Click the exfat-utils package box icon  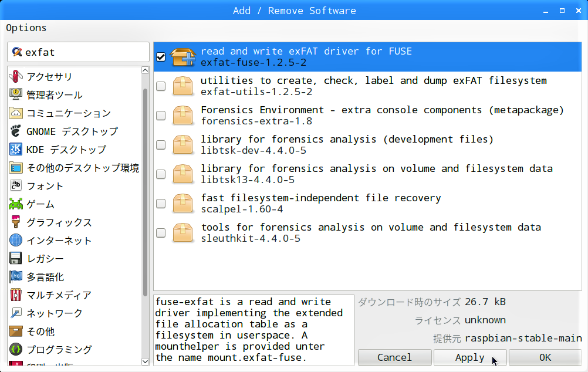183,86
